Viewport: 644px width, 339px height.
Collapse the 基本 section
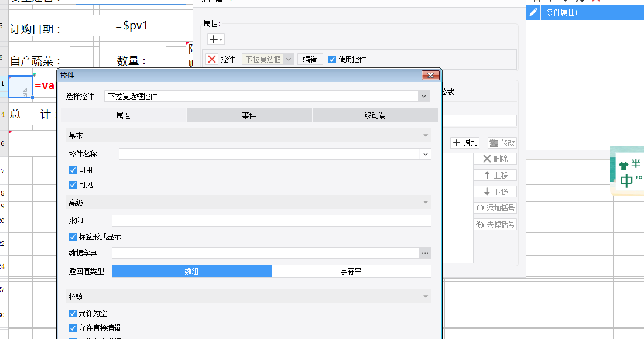tap(426, 136)
